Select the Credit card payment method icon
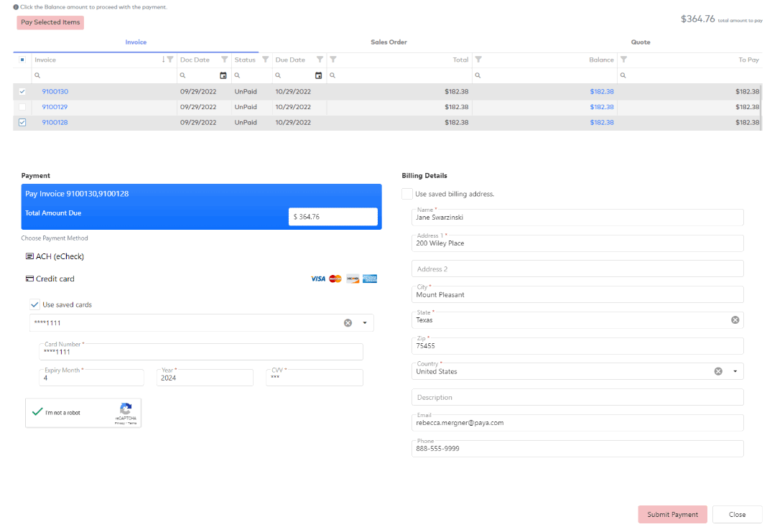Viewport: 767px width, 532px height. [x=29, y=279]
